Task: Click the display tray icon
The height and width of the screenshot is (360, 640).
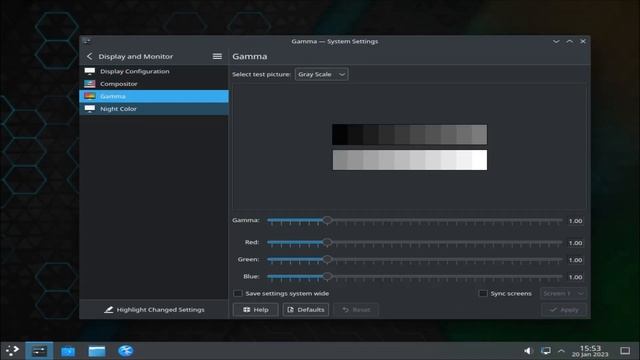Action: [x=546, y=351]
